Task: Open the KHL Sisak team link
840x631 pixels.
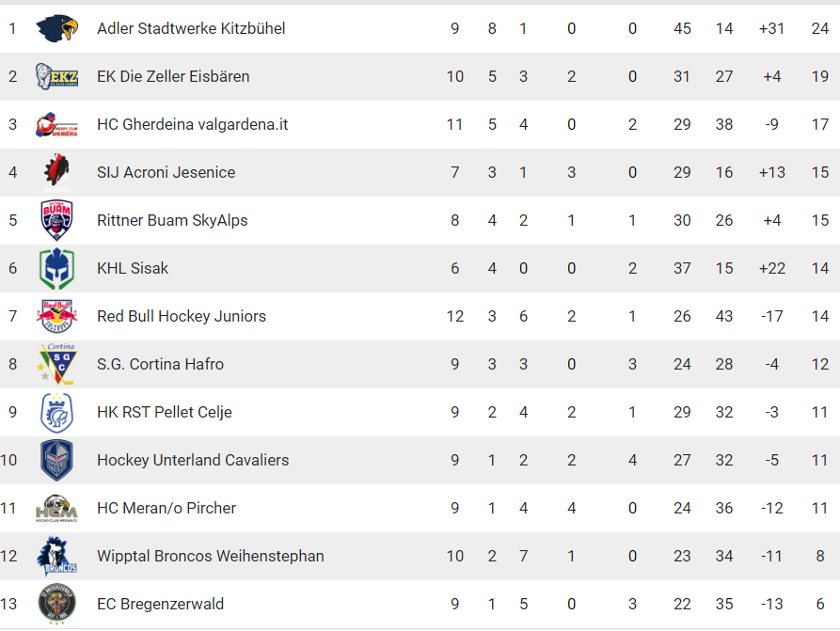Action: click(133, 268)
